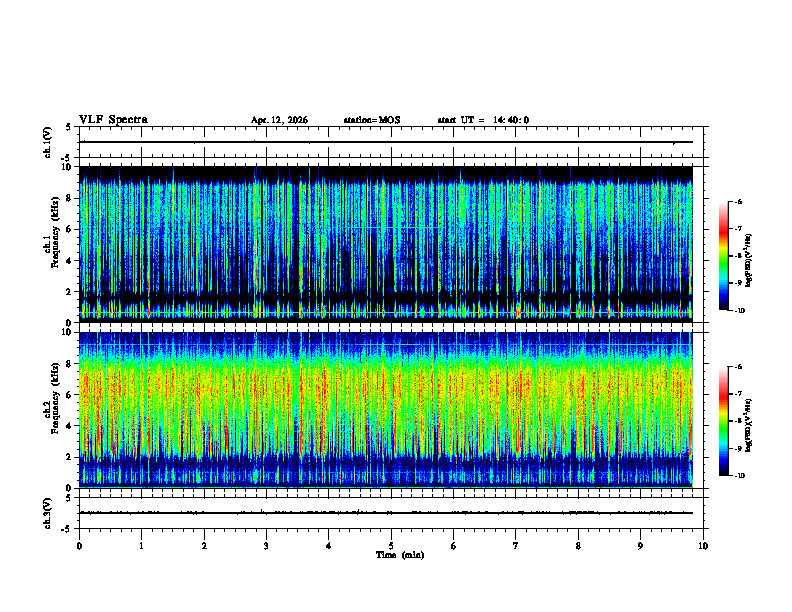This screenshot has width=792, height=612.
Task: Click the ch.2 frequency tick label "6"
Action: click(x=70, y=395)
